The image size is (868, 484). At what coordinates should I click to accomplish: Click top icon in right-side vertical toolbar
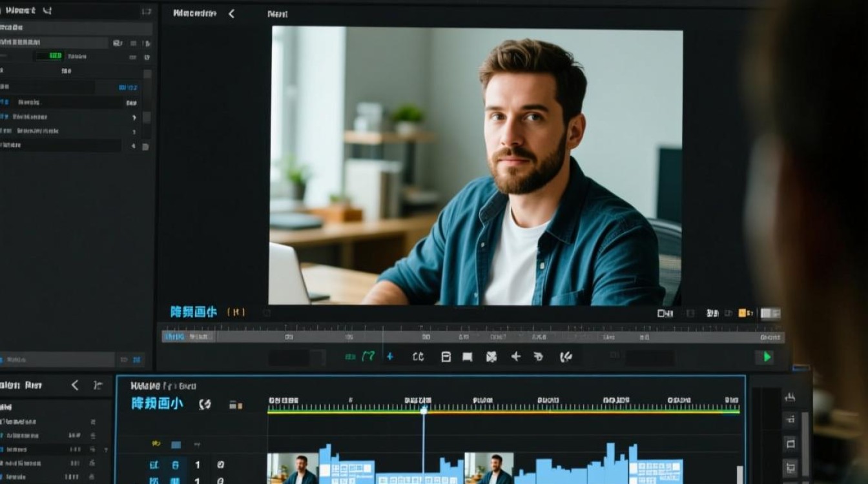(x=789, y=397)
